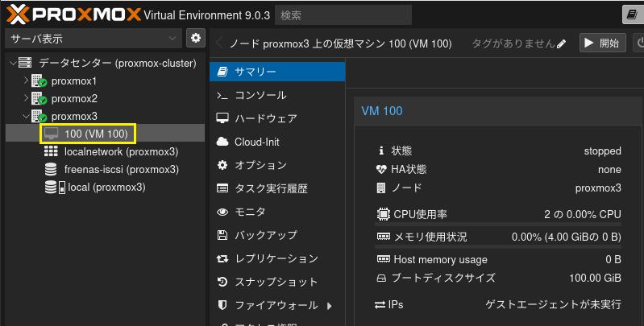
Task: Open localnetwork (proxmox3)
Action: pyautogui.click(x=121, y=151)
